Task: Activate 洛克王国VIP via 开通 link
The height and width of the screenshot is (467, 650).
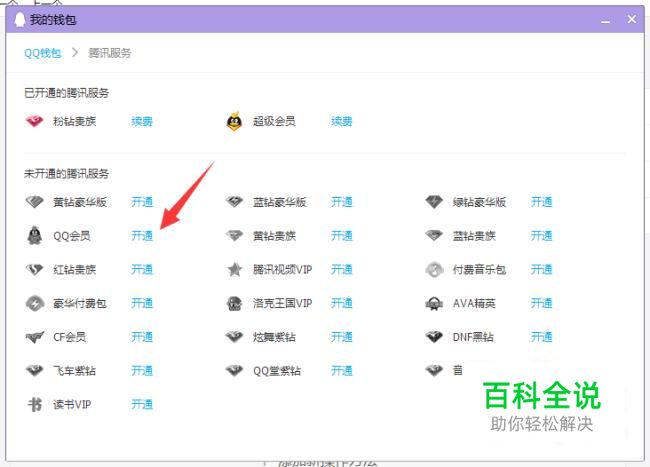Action: [x=342, y=303]
